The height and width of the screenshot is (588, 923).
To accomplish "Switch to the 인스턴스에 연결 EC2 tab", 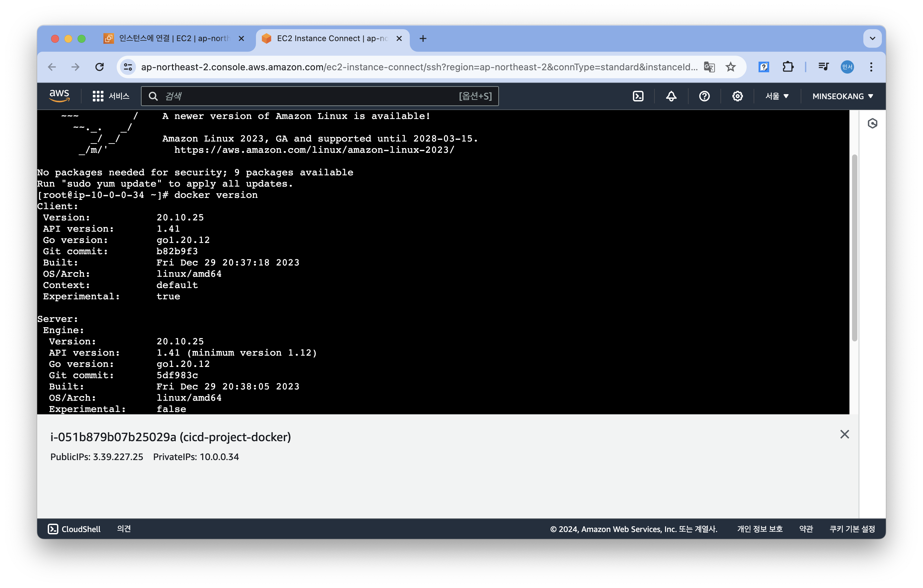I will (x=174, y=38).
